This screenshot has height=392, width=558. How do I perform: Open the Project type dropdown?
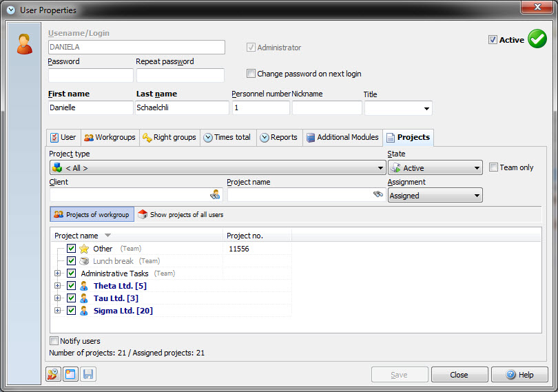380,167
